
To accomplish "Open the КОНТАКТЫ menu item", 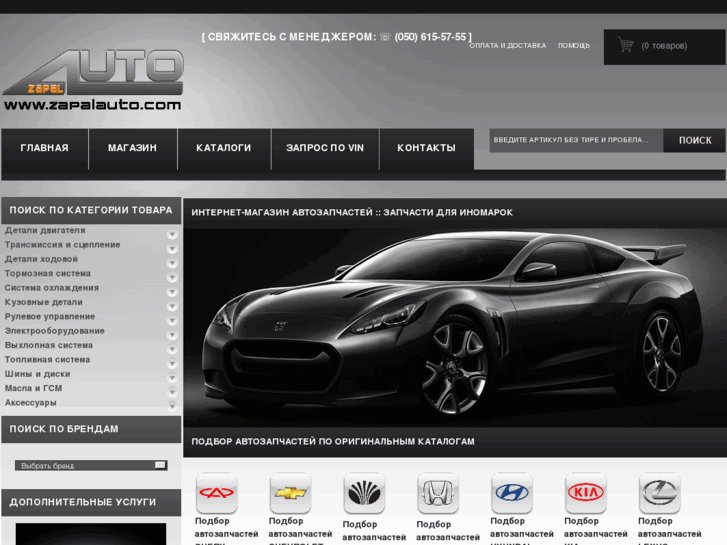I will [427, 148].
